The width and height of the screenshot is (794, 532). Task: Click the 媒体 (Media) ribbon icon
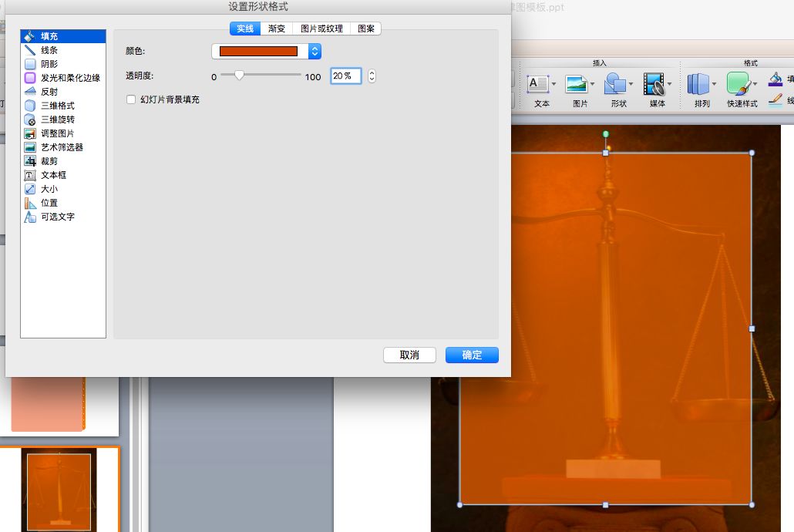coord(656,82)
